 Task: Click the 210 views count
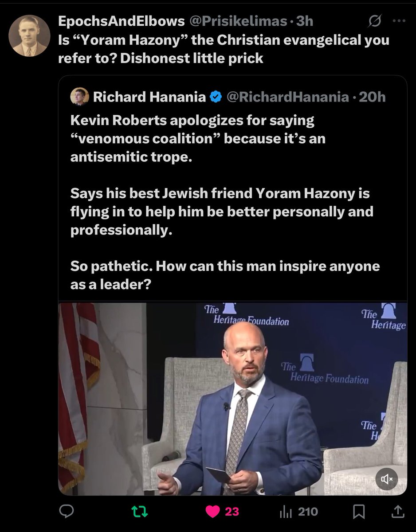(308, 512)
